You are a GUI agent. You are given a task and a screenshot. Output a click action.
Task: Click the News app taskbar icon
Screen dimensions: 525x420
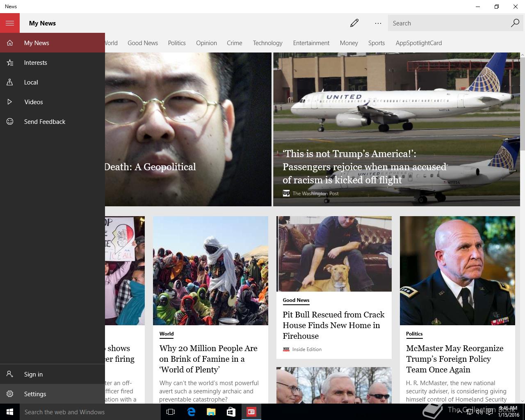point(251,412)
